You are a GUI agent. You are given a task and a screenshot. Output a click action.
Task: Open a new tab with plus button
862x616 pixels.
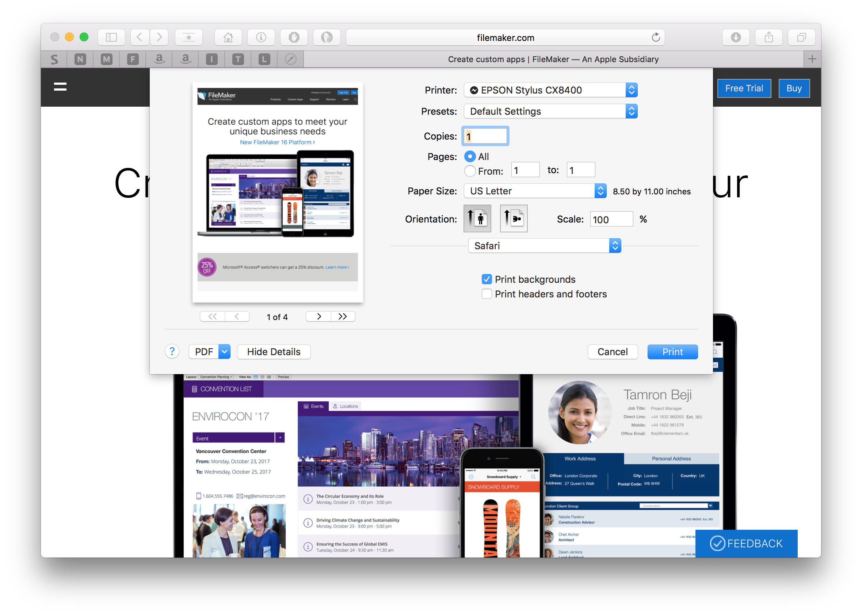point(812,59)
